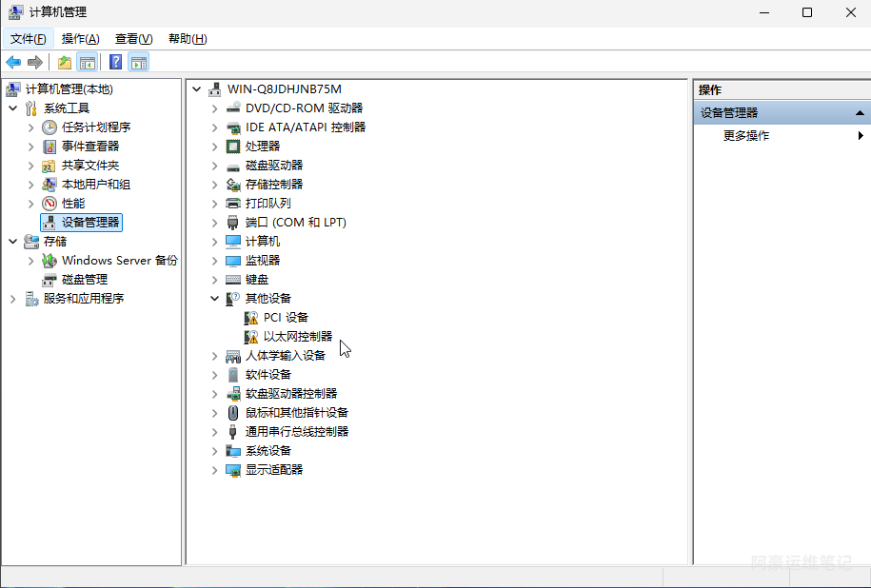The height and width of the screenshot is (588, 871).
Task: Select 事件查看器 in the left tree
Action: (90, 147)
